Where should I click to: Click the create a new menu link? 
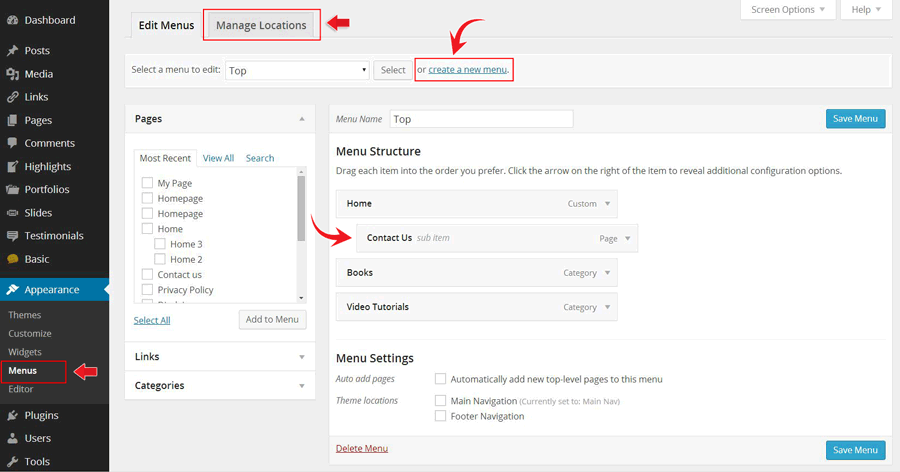468,69
